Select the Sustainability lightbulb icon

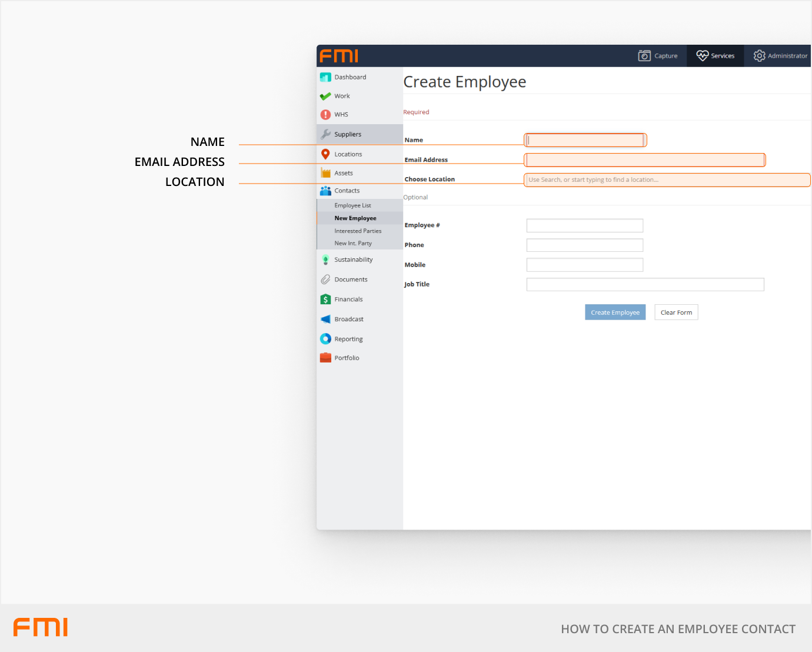pyautogui.click(x=325, y=260)
